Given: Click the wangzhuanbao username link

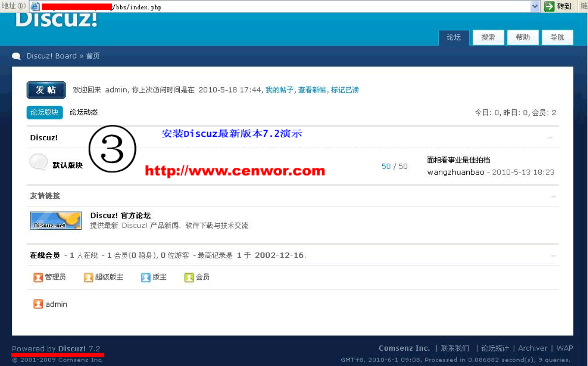Looking at the screenshot, I should [x=456, y=172].
